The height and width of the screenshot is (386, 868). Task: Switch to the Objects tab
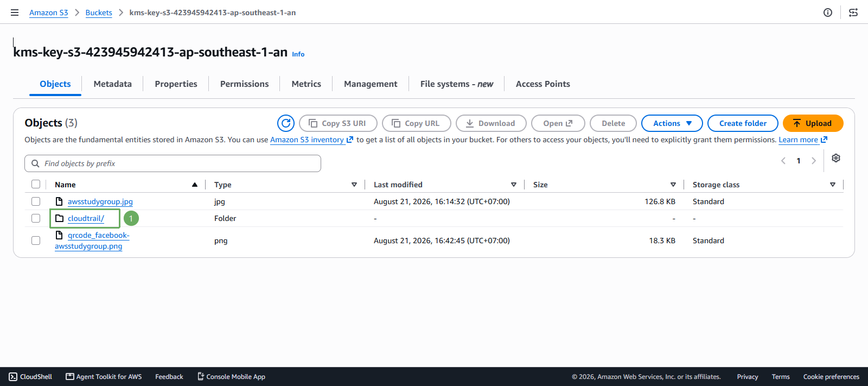click(55, 84)
